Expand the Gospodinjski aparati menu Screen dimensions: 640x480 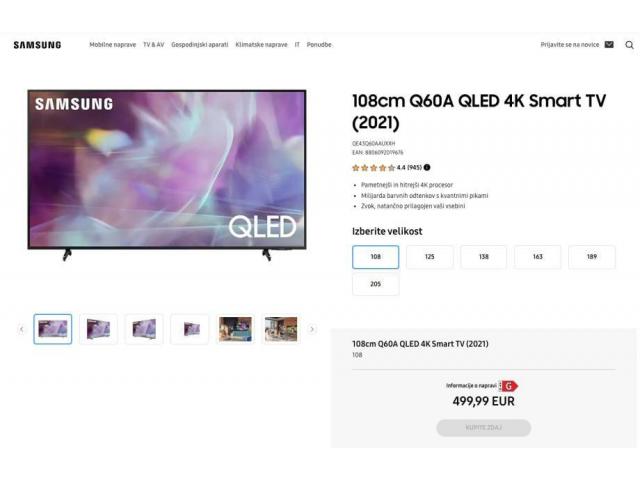tap(200, 45)
